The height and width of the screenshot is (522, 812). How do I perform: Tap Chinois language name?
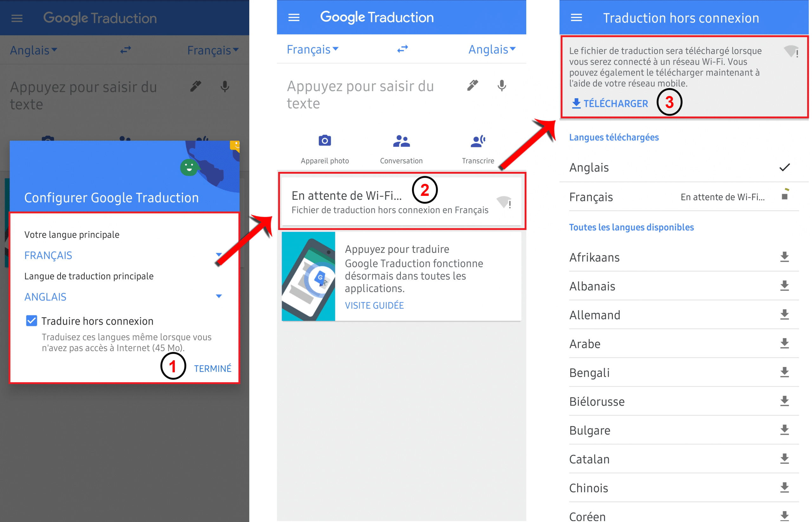[x=588, y=488]
